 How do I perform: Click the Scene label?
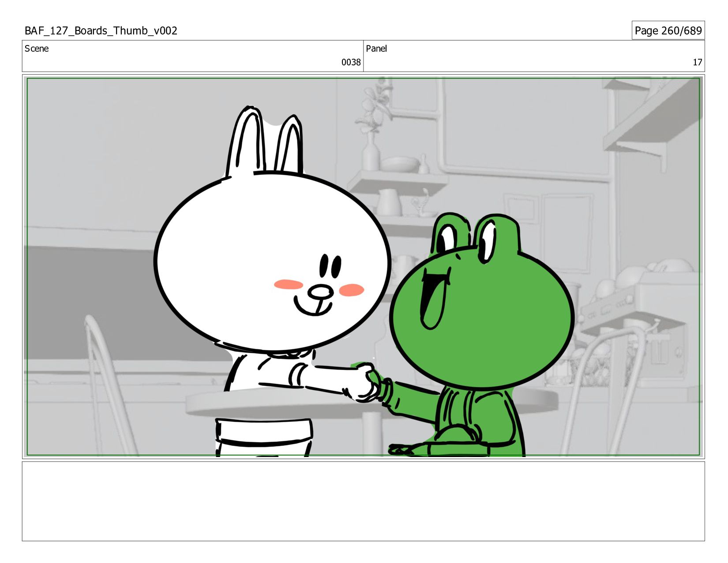[x=37, y=49]
